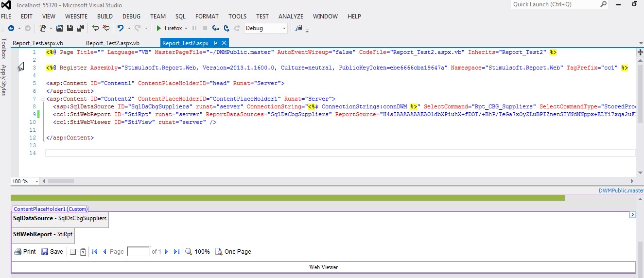This screenshot has width=644, height=278.
Task: Start debugging with green play icon
Action: point(158,28)
